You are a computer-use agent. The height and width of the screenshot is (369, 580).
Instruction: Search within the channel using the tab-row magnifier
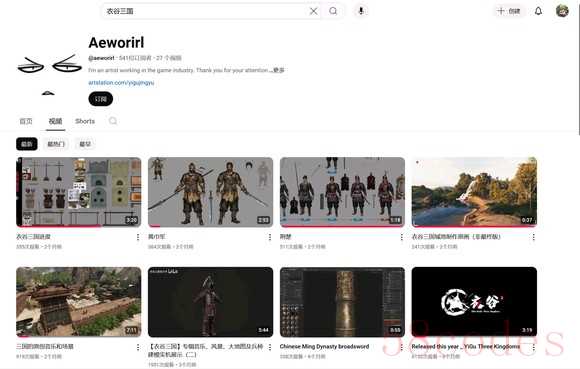click(x=113, y=121)
